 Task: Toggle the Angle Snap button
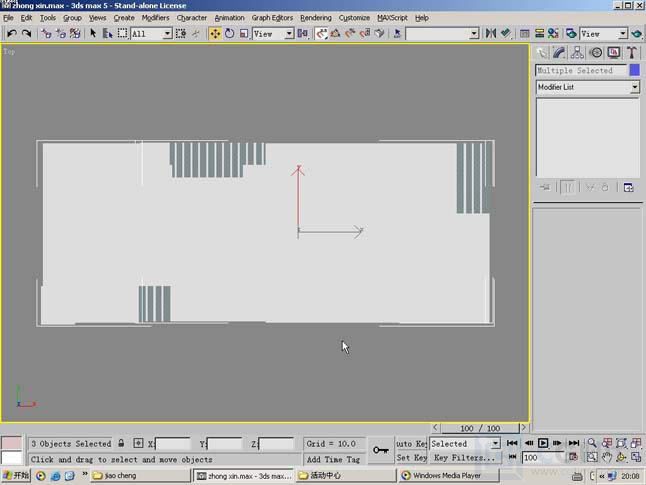(x=335, y=33)
